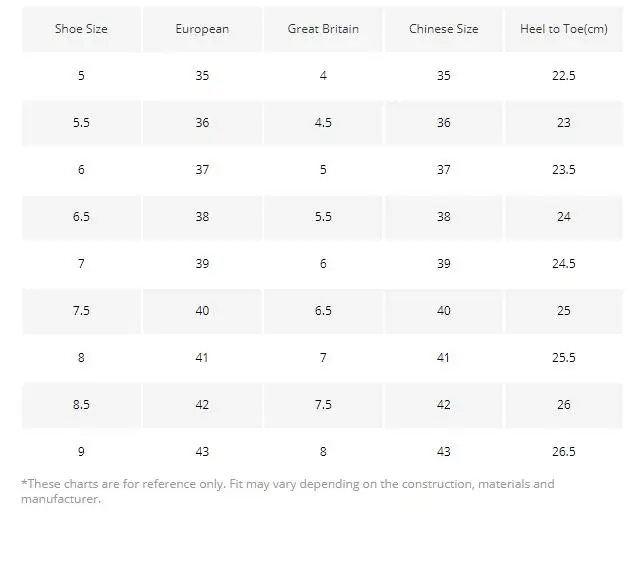
Task: Select shoe size 8.5 cell
Action: point(81,405)
